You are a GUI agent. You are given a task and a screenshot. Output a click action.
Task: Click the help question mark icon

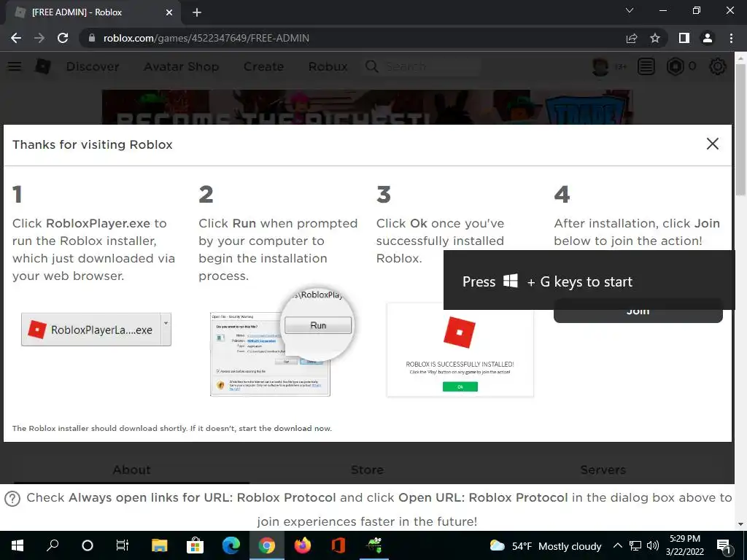12,499
